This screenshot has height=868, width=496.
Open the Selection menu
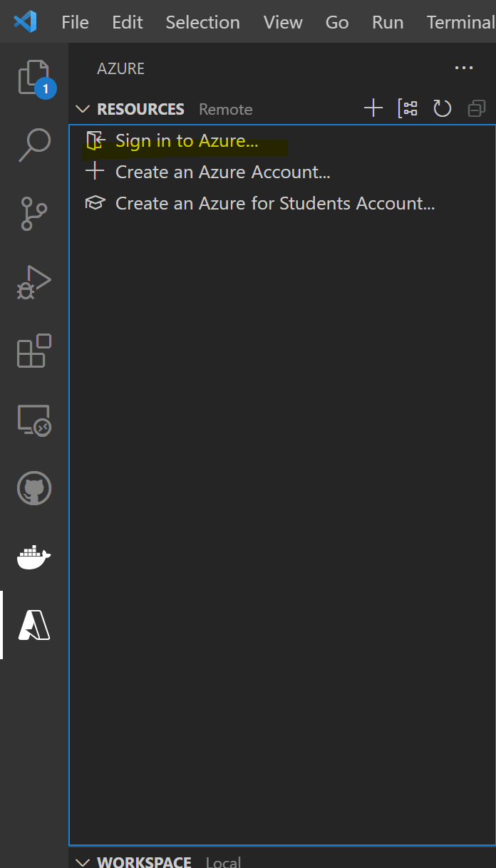[x=202, y=22]
